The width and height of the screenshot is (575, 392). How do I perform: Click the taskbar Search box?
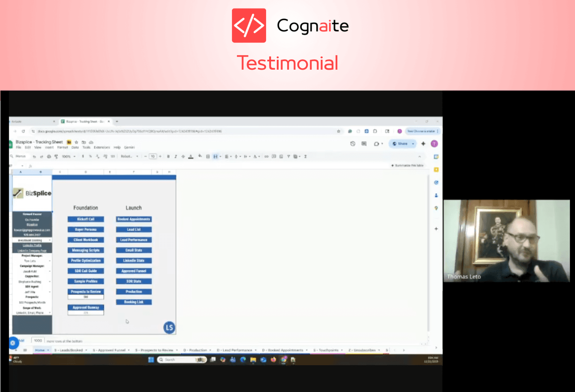point(182,360)
